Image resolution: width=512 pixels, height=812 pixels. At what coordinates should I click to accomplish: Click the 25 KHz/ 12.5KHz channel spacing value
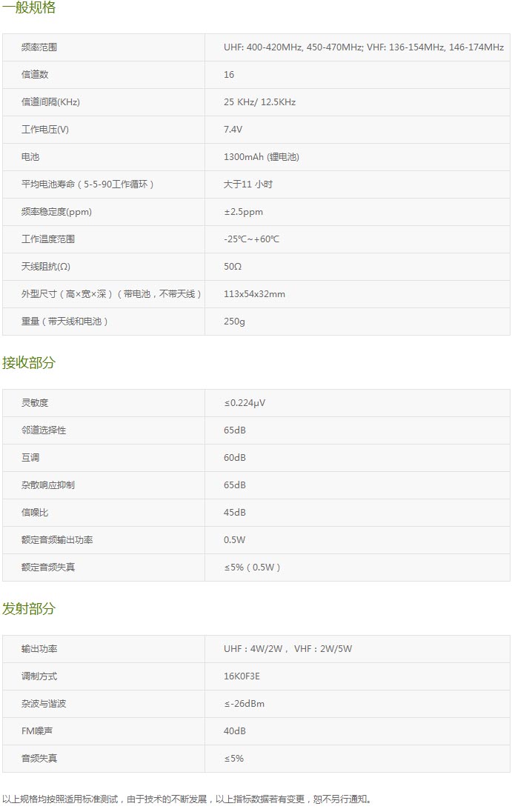pos(259,102)
